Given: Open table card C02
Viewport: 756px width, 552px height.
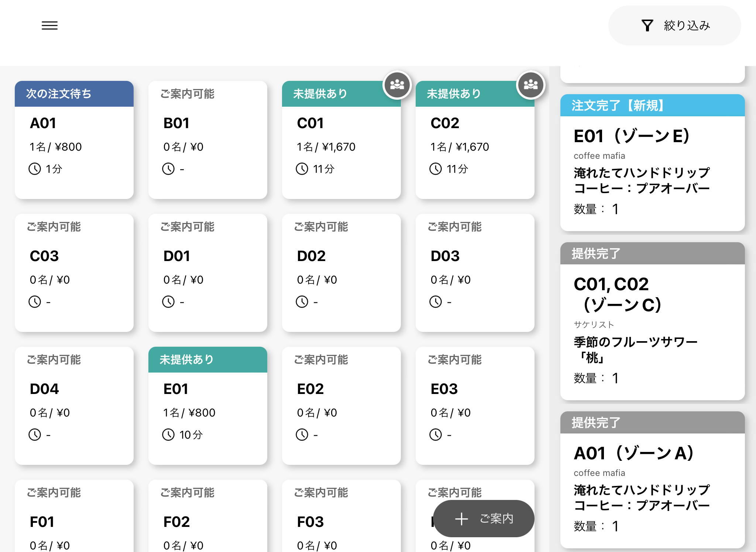Looking at the screenshot, I should pos(475,140).
